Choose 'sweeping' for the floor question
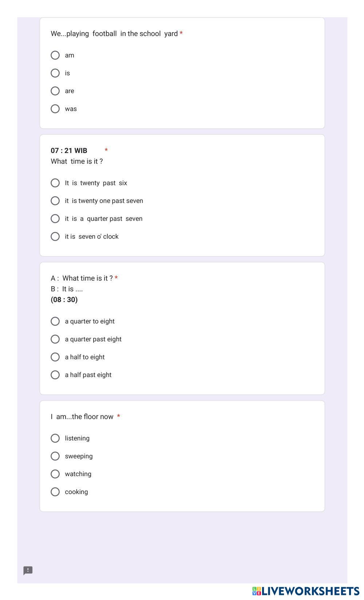This screenshot has width=364, height=600. click(x=55, y=456)
